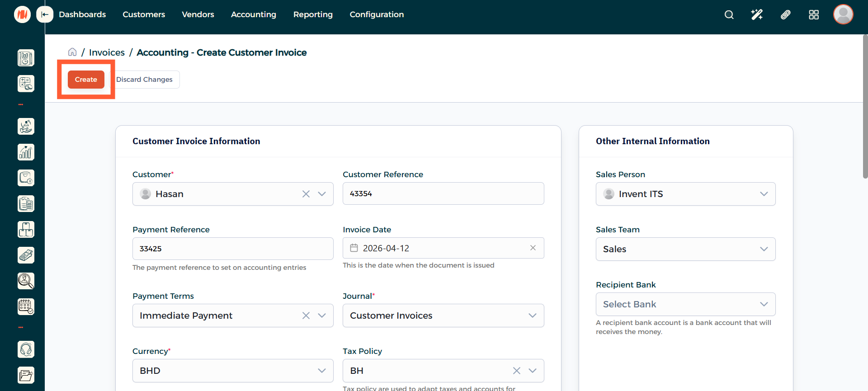Image resolution: width=868 pixels, height=391 pixels.
Task: Collapse the sidebar with arrow toggle
Action: [45, 14]
